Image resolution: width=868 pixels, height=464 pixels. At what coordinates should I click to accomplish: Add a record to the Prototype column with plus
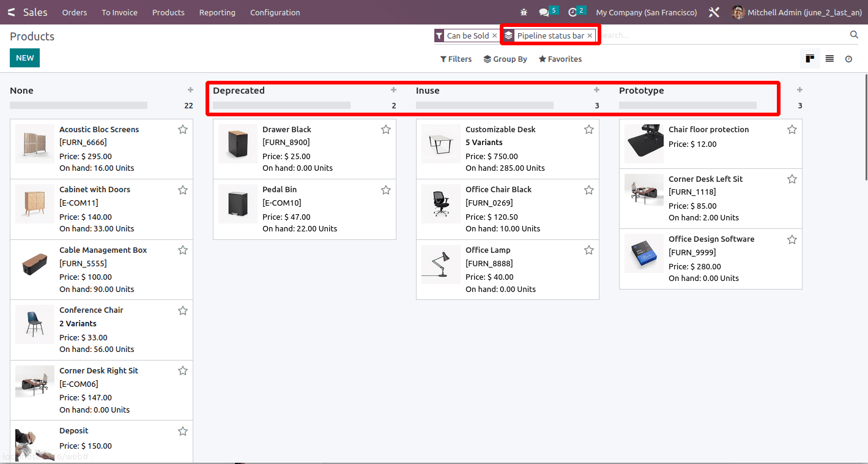click(x=799, y=89)
